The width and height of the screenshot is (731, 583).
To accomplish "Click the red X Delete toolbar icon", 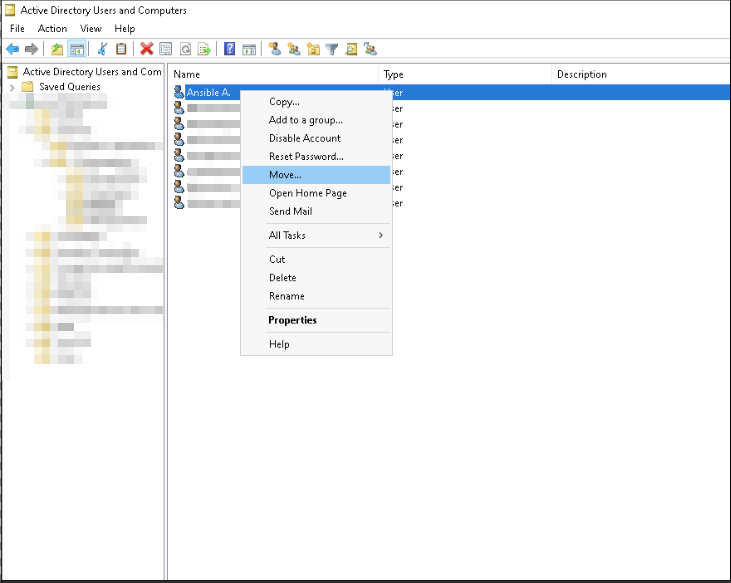I will (x=147, y=49).
